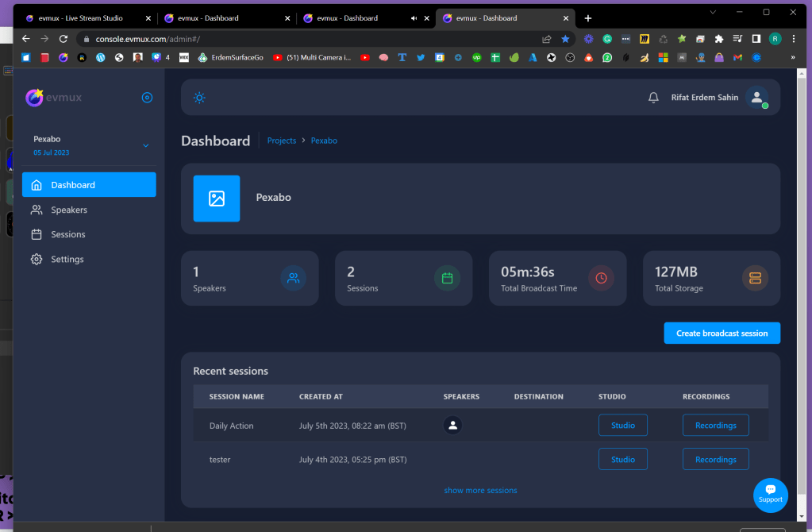
Task: Open Grammarly extension icon
Action: 607,39
